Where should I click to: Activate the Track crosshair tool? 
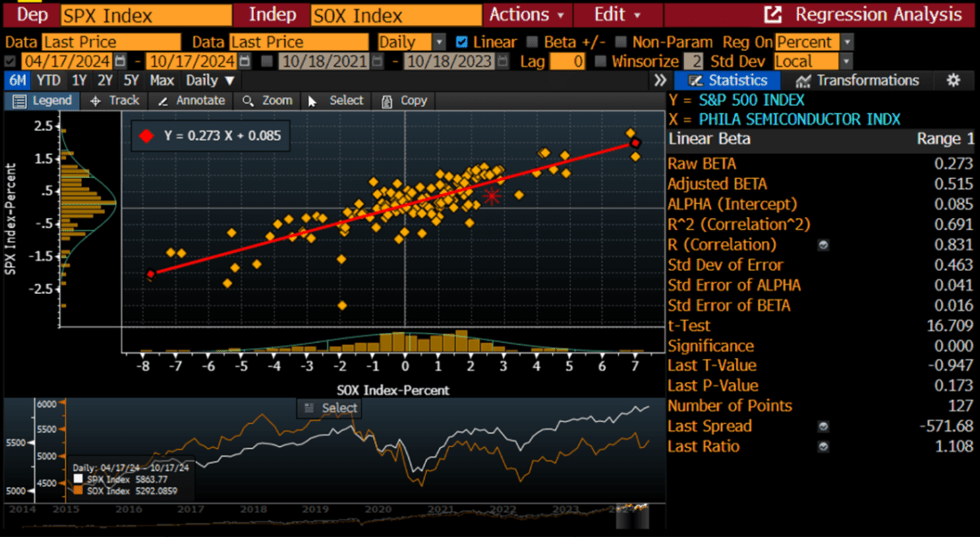tap(114, 101)
